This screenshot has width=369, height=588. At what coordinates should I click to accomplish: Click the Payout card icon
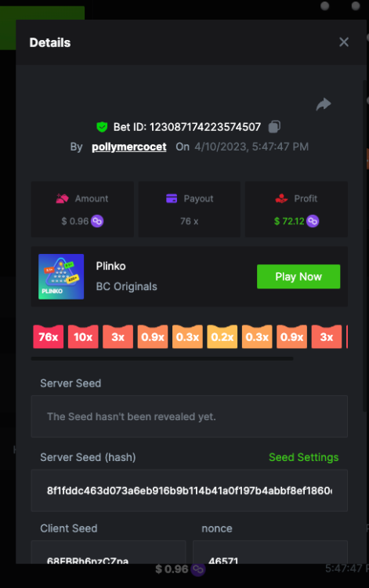172,198
